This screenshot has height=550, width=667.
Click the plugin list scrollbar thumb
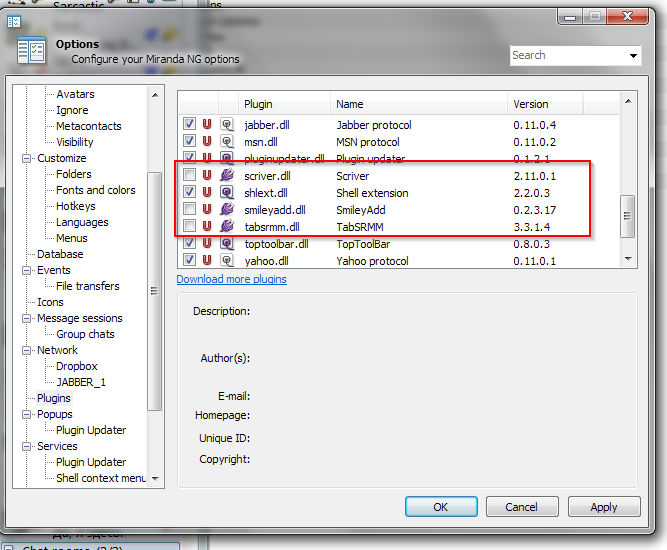coord(627,216)
